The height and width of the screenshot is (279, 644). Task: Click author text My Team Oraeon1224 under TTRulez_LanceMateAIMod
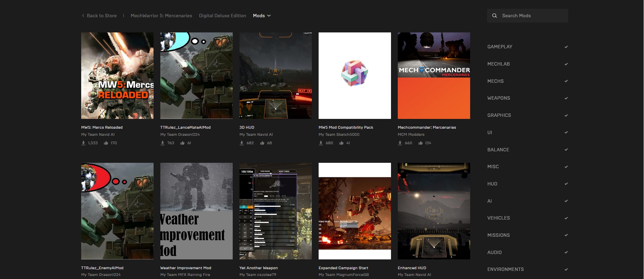180,134
